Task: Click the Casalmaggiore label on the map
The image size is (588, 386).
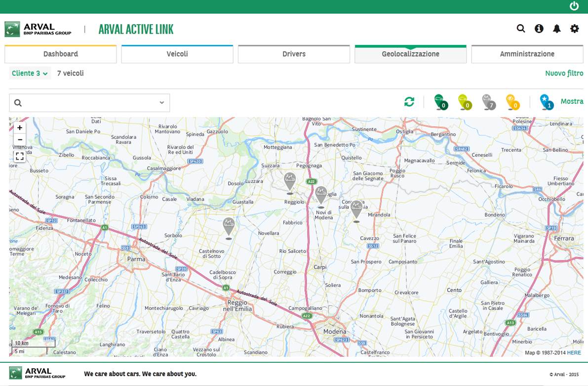Action: point(164,168)
